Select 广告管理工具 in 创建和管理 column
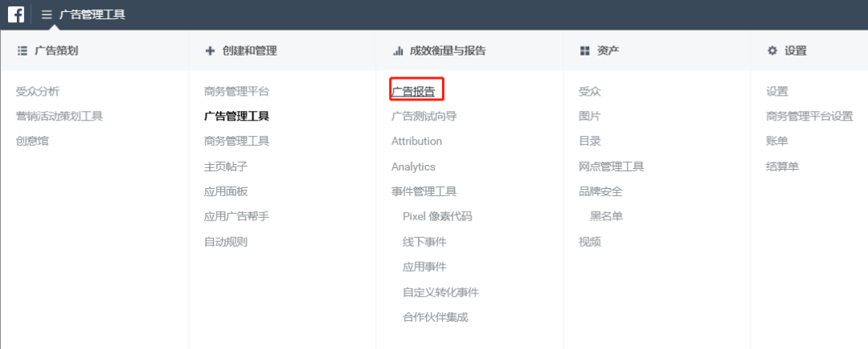The image size is (868, 349). (x=236, y=117)
